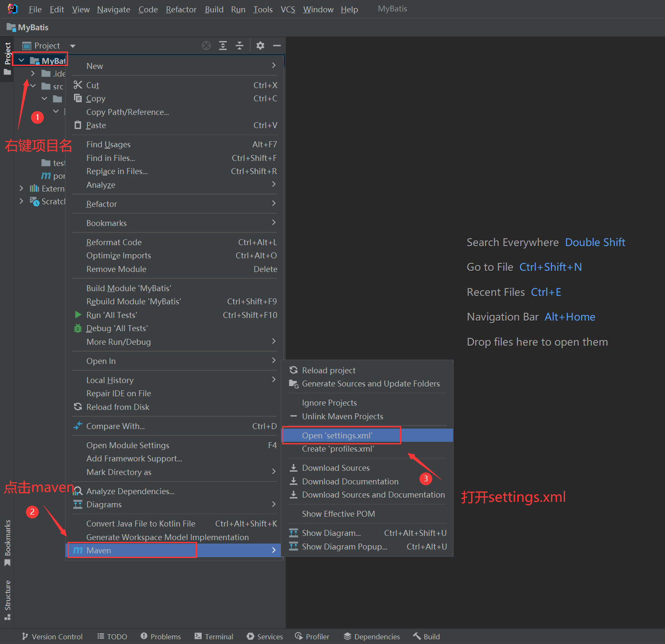Open the Problems tool window
This screenshot has height=644, width=665.
pos(160,636)
